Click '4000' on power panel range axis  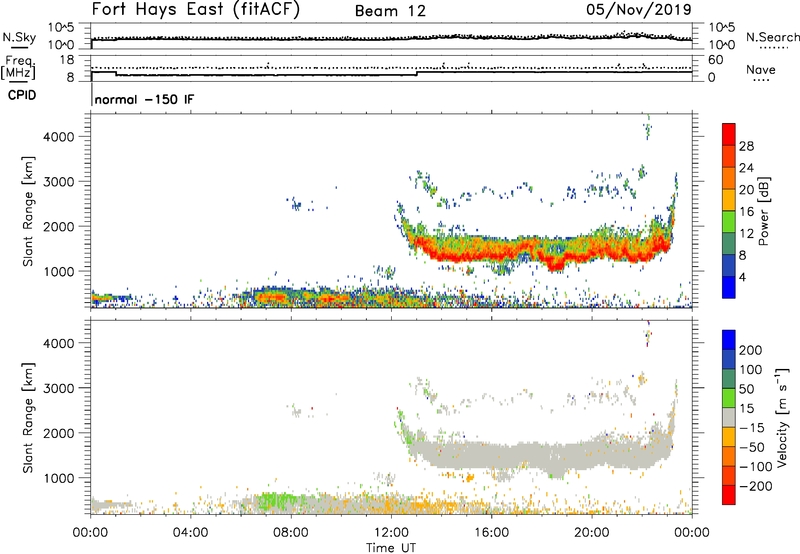pyautogui.click(x=58, y=137)
